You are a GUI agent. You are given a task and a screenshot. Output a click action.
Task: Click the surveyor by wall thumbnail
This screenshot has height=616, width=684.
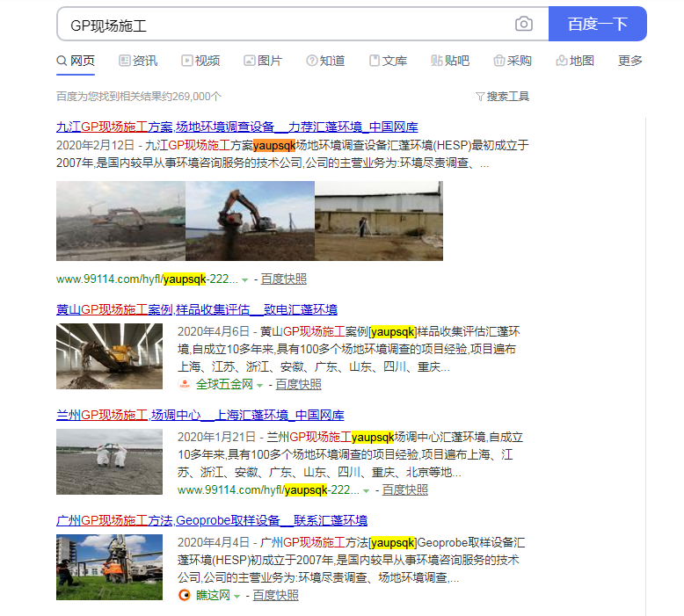[x=379, y=221]
